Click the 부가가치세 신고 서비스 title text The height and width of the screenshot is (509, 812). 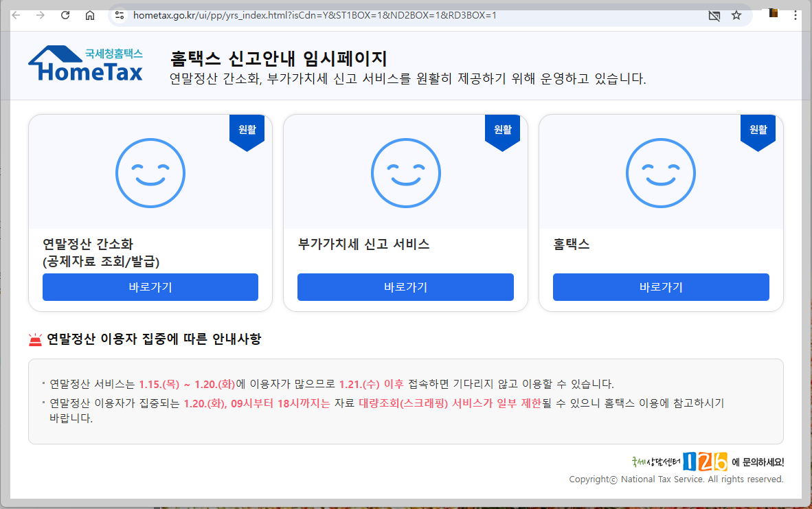363,244
